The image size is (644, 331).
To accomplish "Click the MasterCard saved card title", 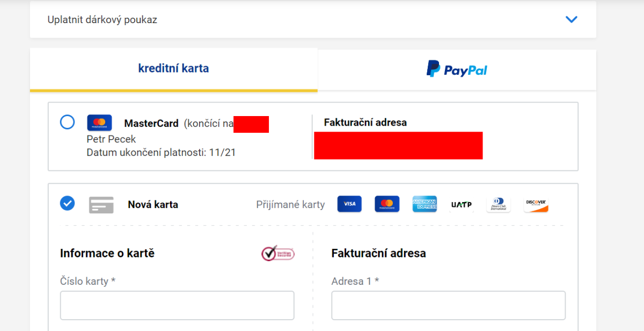I will click(x=151, y=124).
